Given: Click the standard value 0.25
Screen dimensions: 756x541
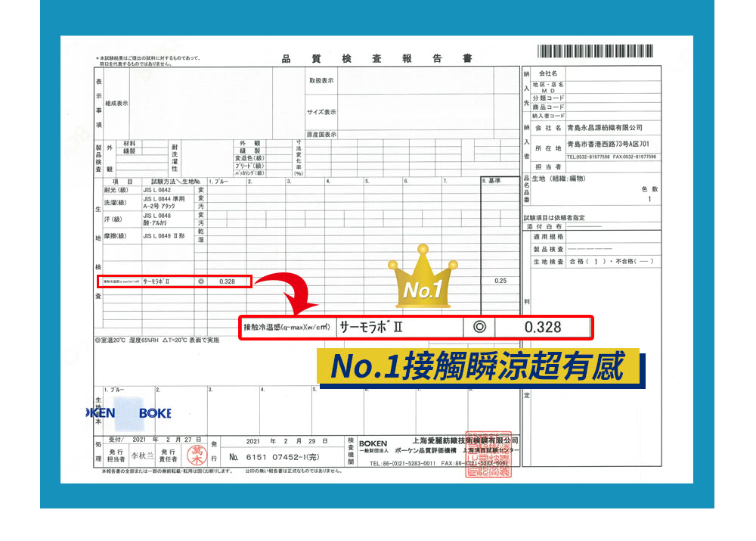Looking at the screenshot, I should 500,281.
